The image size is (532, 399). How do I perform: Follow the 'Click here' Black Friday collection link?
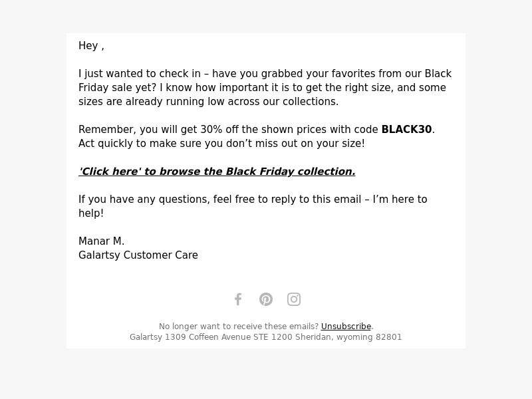[x=217, y=172]
